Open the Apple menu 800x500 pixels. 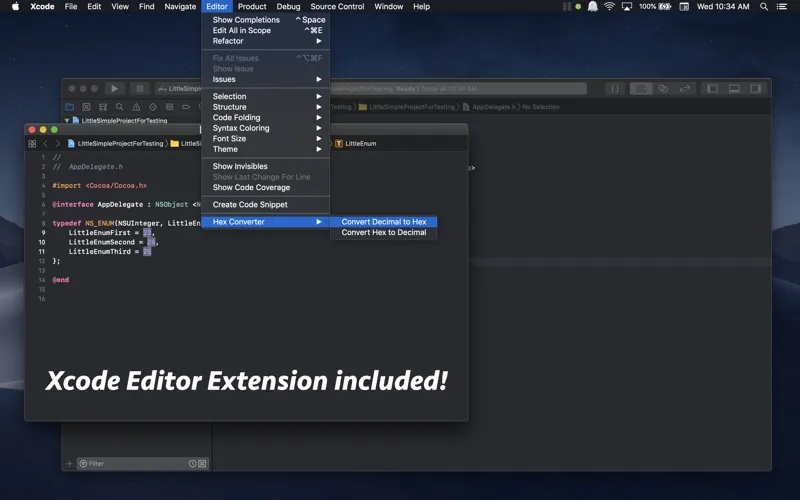pyautogui.click(x=15, y=7)
